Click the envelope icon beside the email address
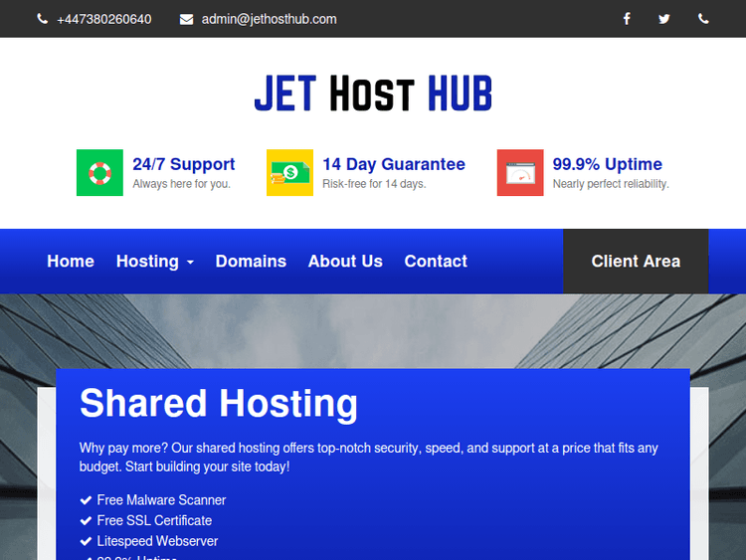This screenshot has width=746, height=560. pos(187,19)
